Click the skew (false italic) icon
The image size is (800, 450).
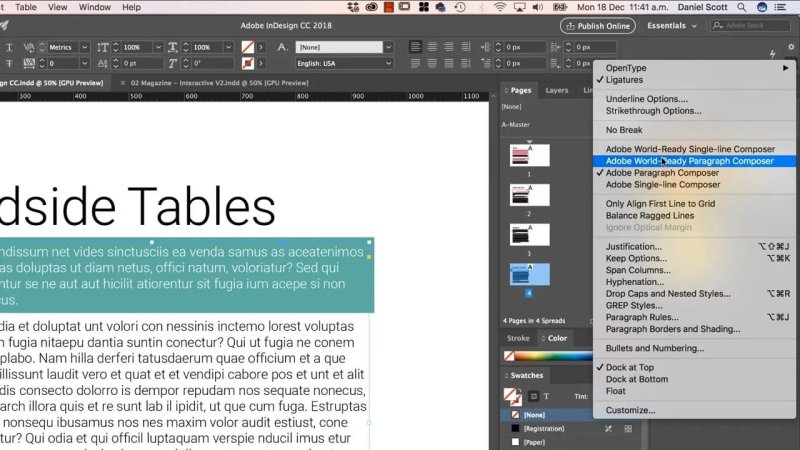(x=172, y=63)
